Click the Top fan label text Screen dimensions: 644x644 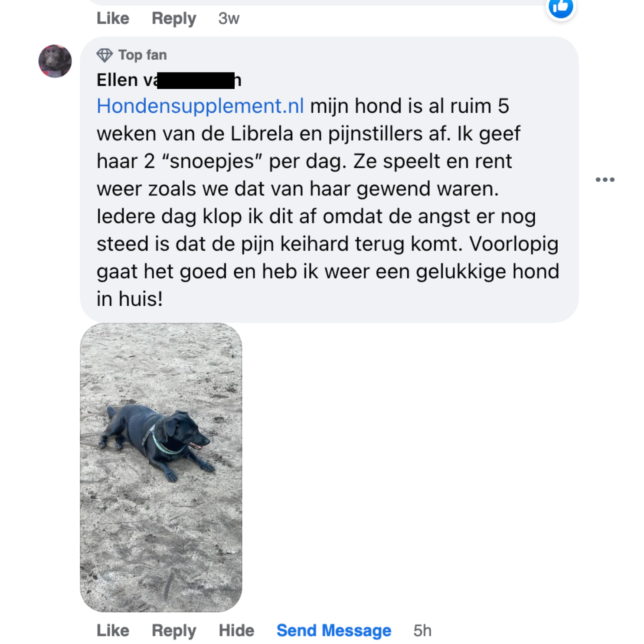click(143, 55)
